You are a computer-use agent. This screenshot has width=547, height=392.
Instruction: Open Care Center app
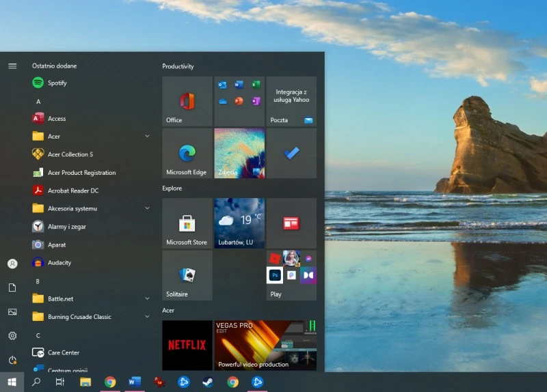[x=91, y=352]
